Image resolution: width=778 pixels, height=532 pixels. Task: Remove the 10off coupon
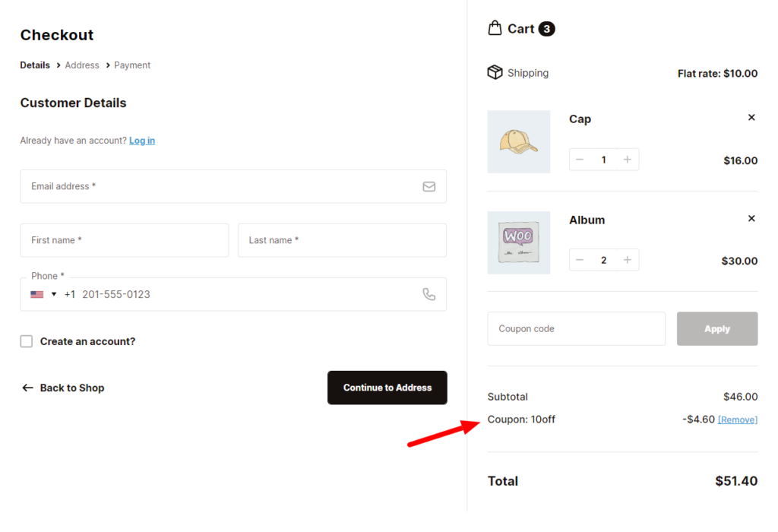click(738, 419)
